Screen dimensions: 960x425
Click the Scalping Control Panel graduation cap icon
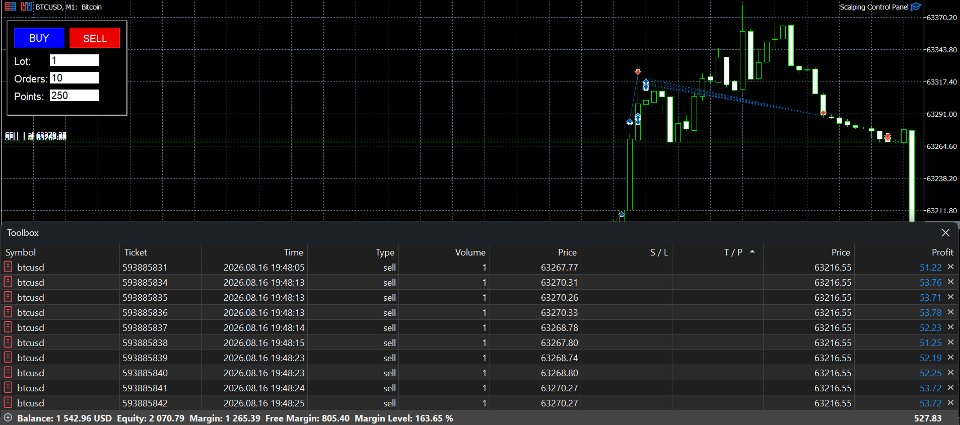click(916, 7)
